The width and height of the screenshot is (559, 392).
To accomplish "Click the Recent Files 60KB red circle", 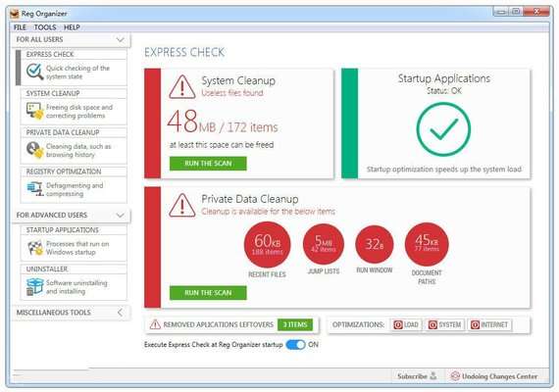I will click(x=267, y=244).
